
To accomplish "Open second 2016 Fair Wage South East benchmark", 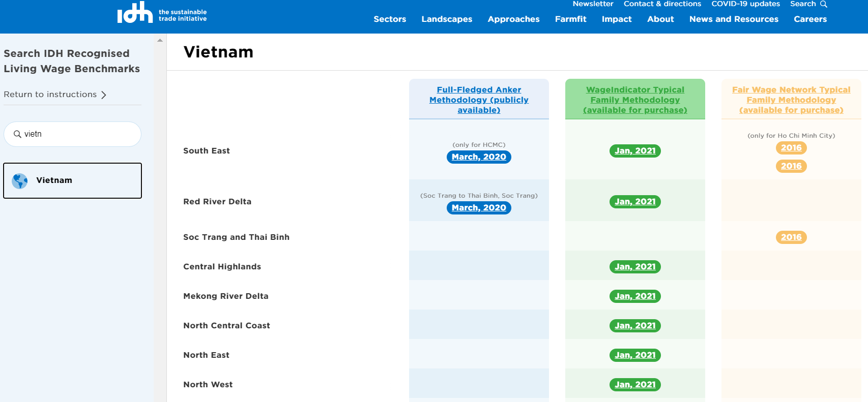I will (791, 166).
